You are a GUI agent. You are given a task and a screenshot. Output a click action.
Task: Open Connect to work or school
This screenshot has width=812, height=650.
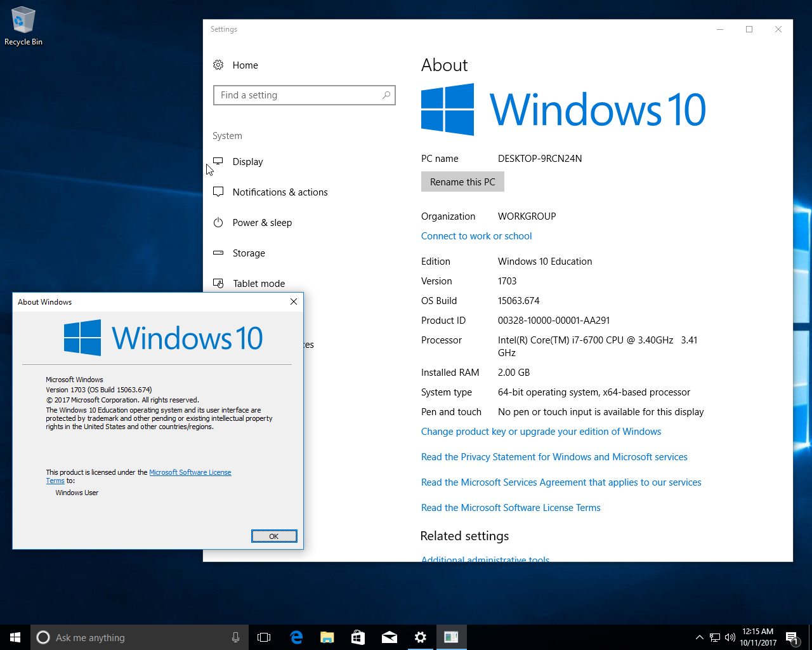tap(476, 236)
